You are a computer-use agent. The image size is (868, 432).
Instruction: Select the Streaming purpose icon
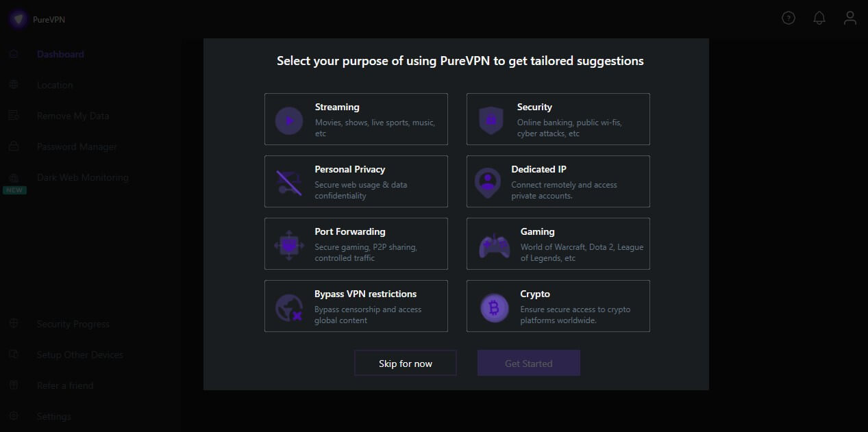pos(288,119)
